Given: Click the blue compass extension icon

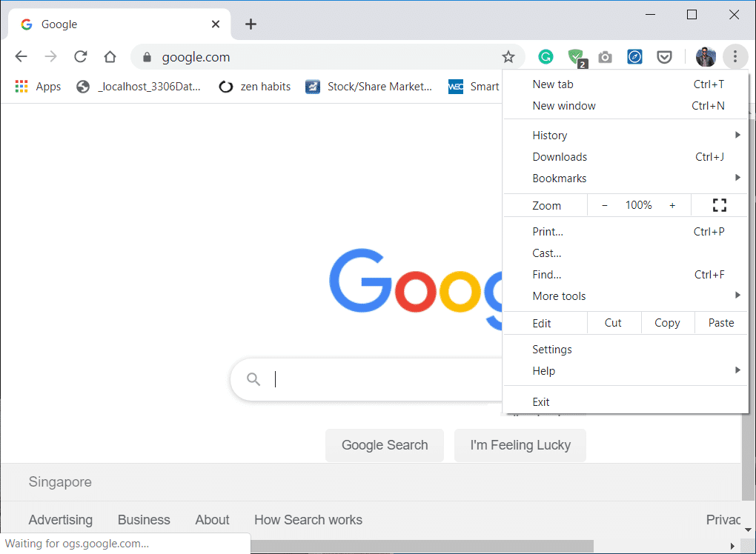Looking at the screenshot, I should click(x=634, y=56).
